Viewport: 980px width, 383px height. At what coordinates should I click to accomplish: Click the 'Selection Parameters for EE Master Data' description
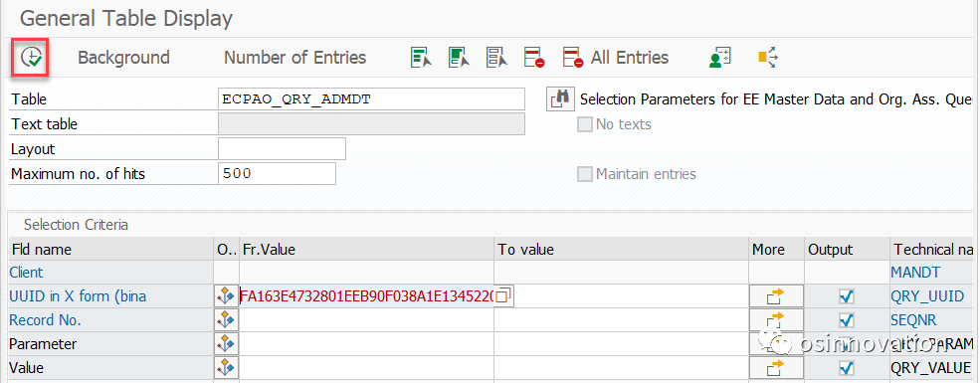[777, 99]
